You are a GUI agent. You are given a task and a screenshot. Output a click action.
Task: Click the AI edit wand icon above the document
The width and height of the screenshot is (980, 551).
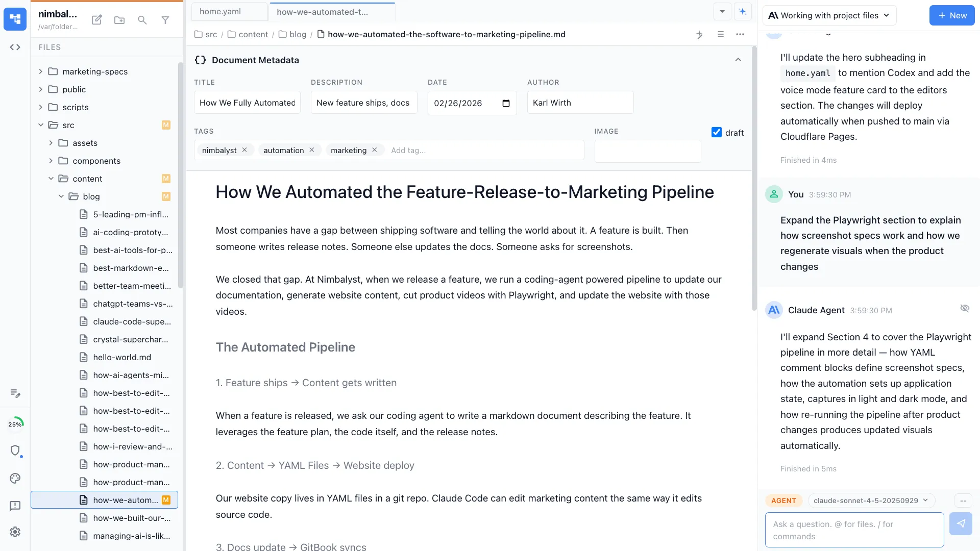coord(699,35)
